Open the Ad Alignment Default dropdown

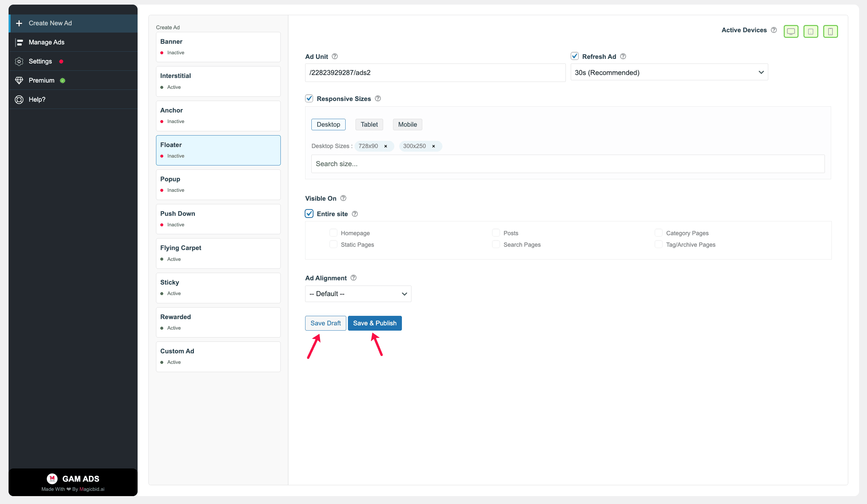(358, 294)
